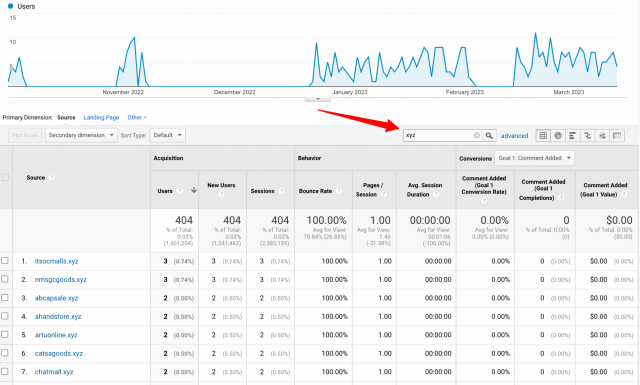This screenshot has height=385, width=640.
Task: Open the Goal 1: Comment Added dropdown
Action: 534,158
